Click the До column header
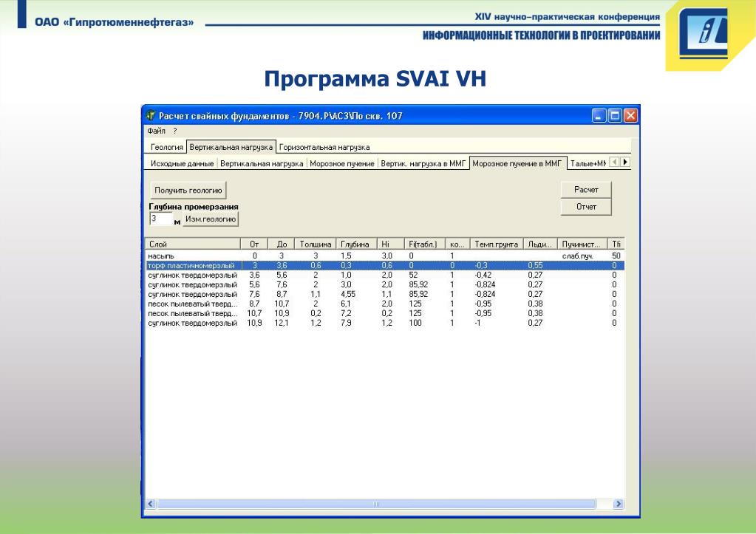 pyautogui.click(x=282, y=244)
